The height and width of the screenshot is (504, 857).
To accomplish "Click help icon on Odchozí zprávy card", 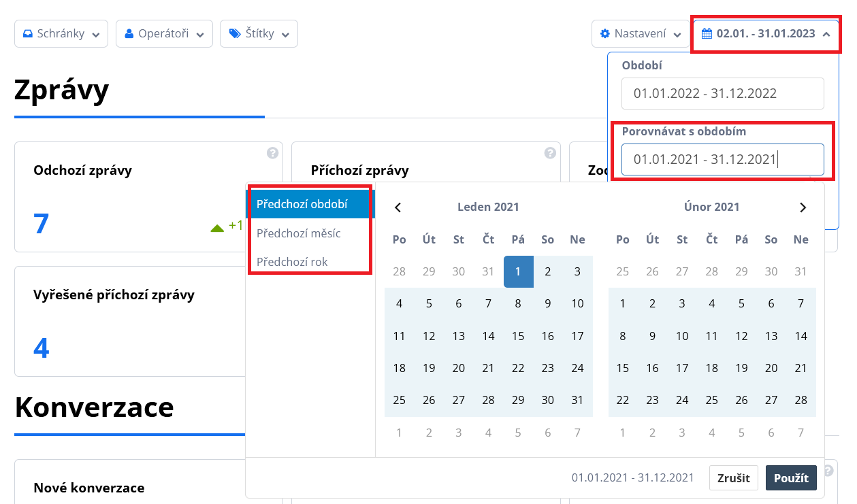I will pos(273,153).
